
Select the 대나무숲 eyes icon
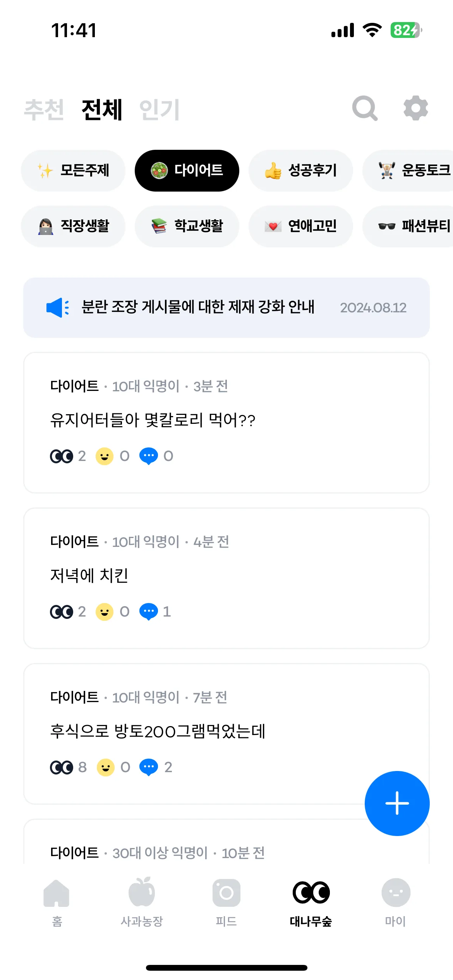(x=311, y=893)
